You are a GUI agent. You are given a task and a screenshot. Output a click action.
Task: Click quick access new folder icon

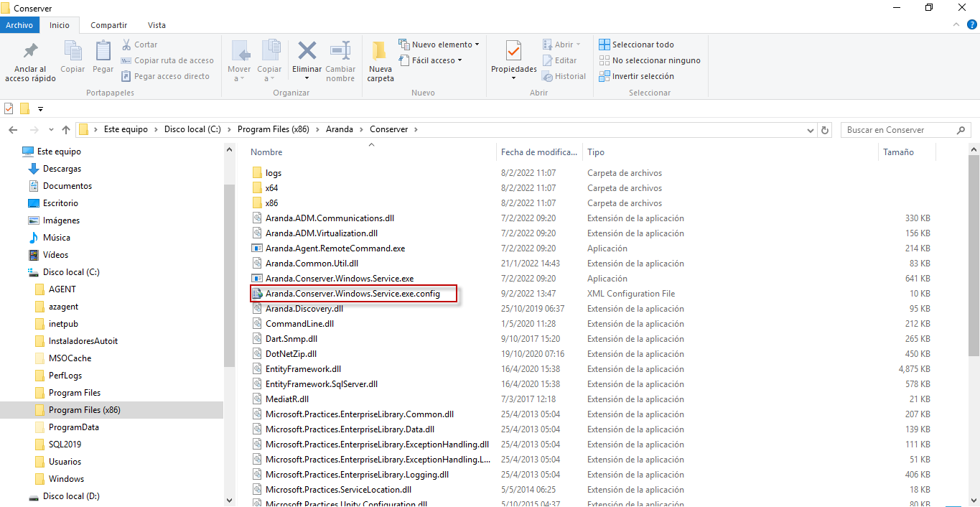tap(24, 108)
